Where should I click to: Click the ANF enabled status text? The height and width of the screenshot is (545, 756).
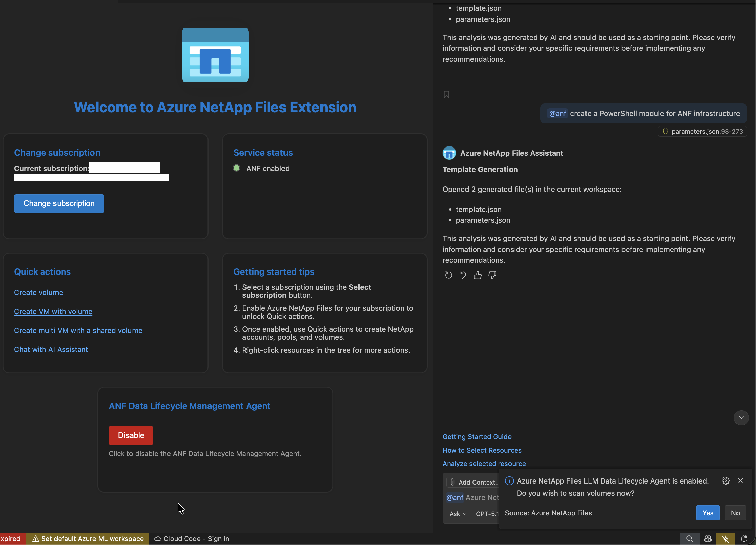[x=268, y=168]
